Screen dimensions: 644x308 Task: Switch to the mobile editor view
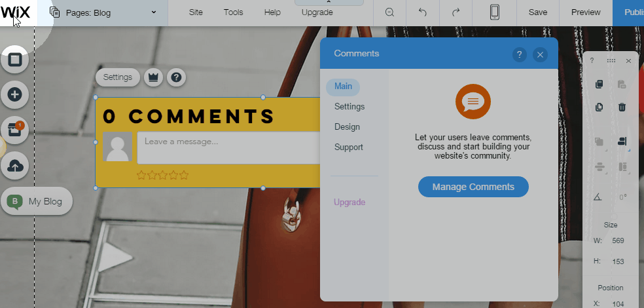pos(495,12)
